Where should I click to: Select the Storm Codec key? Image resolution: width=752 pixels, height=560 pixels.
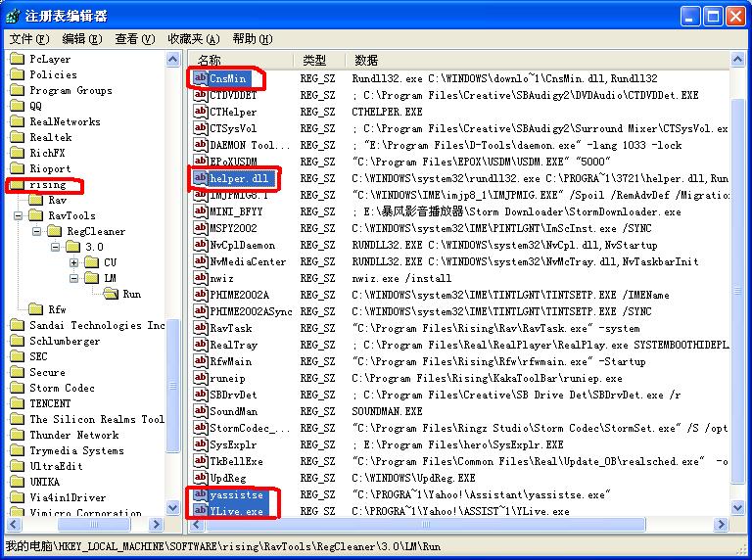point(63,388)
